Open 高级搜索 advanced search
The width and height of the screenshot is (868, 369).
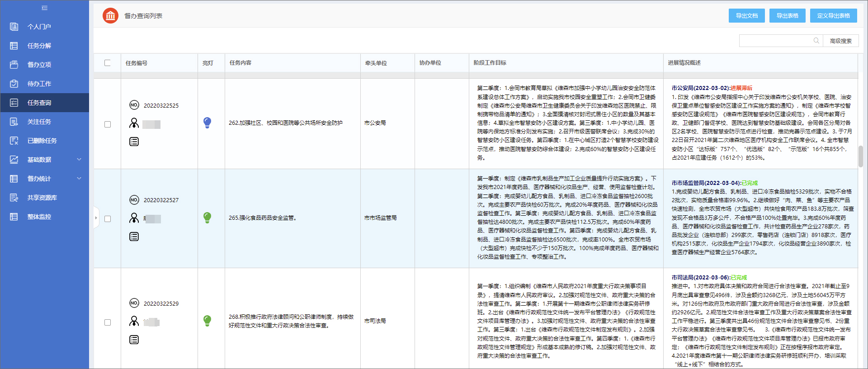pyautogui.click(x=840, y=41)
